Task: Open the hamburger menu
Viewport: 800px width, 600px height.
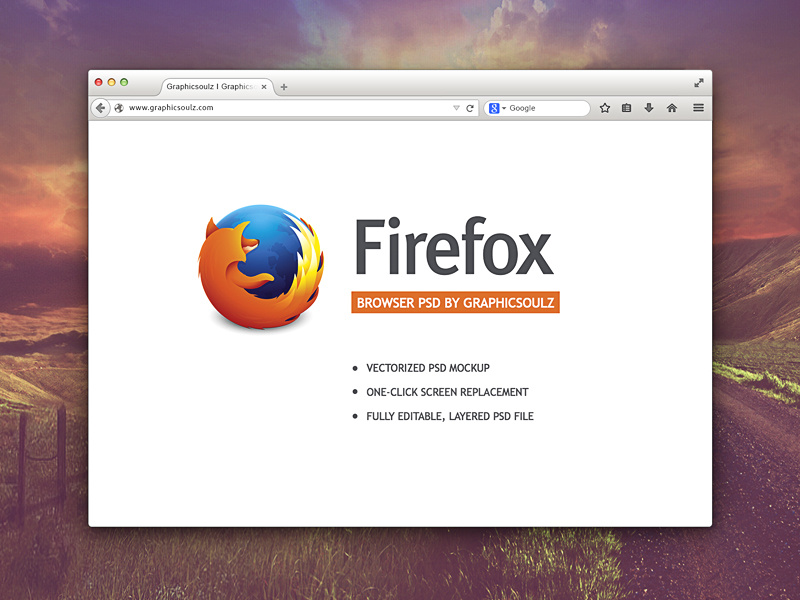Action: 698,108
